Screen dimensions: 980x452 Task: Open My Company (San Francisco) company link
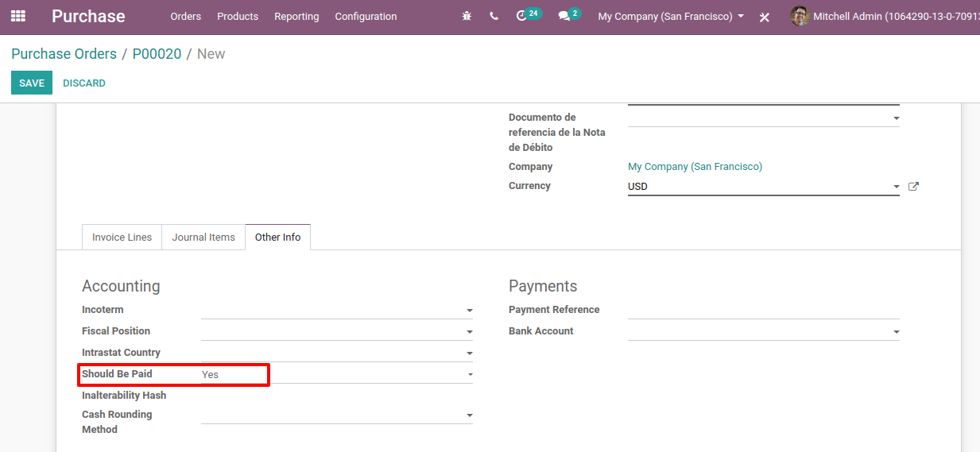[695, 167]
